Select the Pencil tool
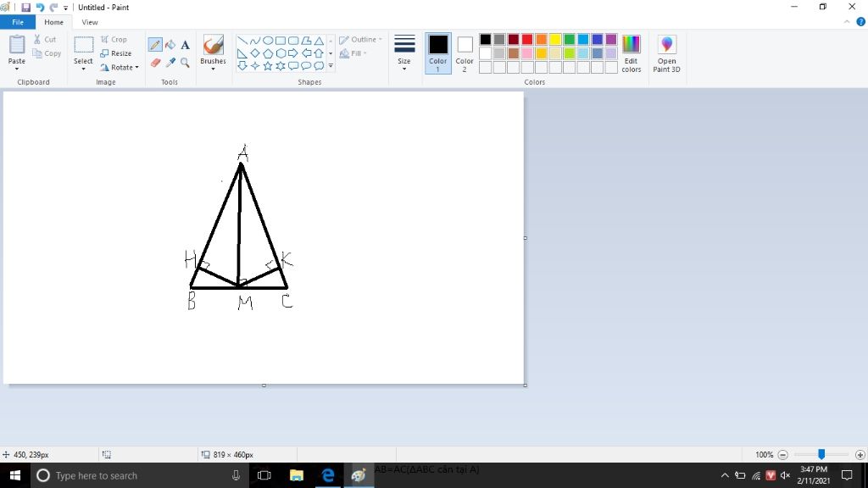Image resolution: width=868 pixels, height=488 pixels. click(x=155, y=45)
